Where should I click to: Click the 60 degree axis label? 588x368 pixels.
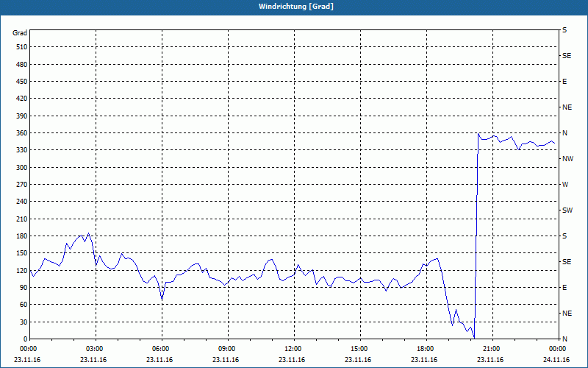pos(23,305)
